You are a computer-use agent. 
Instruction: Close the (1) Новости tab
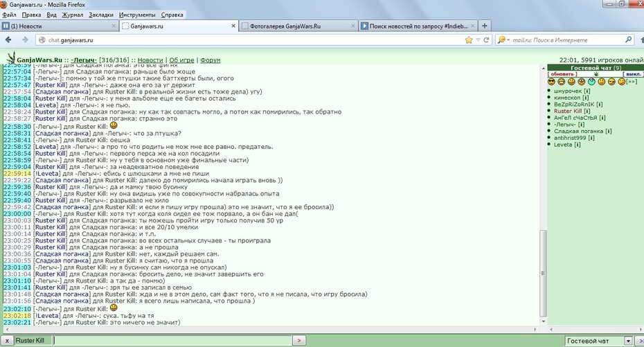pos(114,26)
